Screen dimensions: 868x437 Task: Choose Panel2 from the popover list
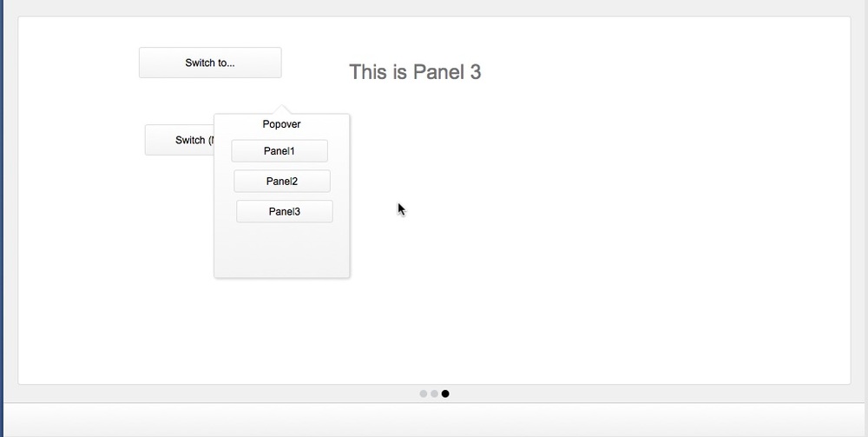click(x=282, y=181)
